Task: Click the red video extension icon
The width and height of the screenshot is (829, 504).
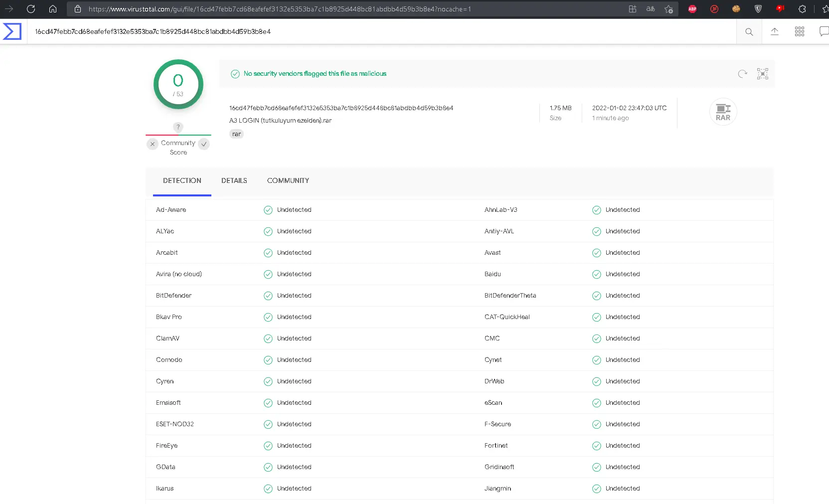Action: tap(780, 9)
